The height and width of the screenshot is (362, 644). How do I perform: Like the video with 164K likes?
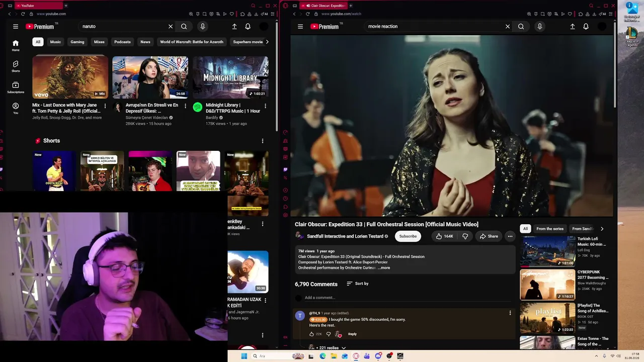click(444, 236)
